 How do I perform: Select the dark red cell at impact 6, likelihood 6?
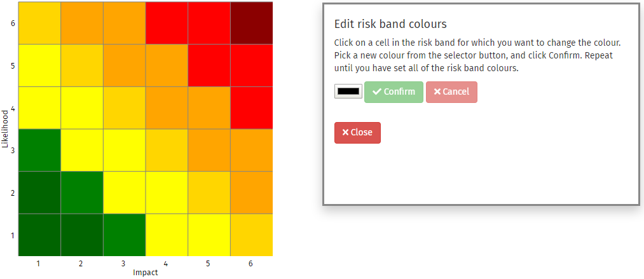(252, 24)
